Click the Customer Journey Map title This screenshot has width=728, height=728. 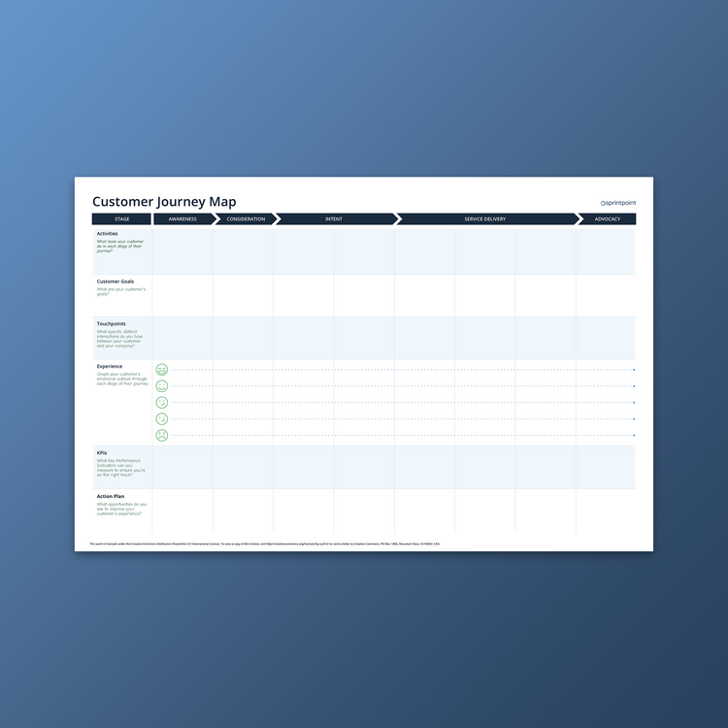[164, 202]
